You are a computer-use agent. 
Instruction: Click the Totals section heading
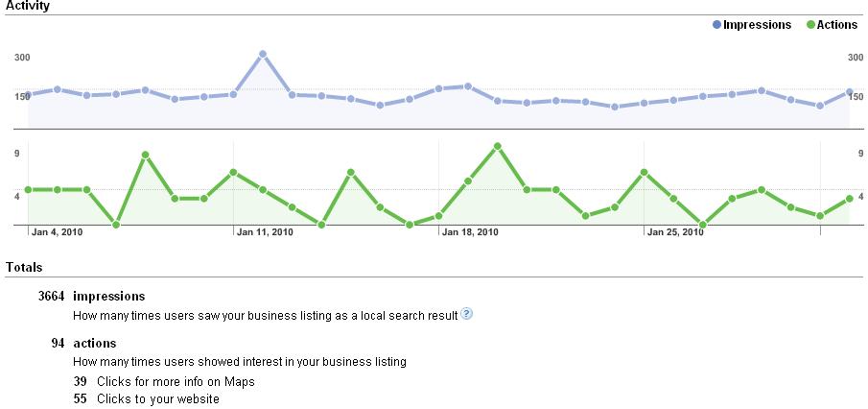pos(23,266)
